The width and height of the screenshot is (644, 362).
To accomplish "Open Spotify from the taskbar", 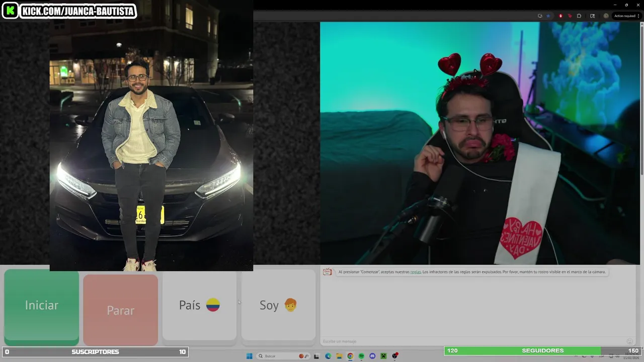I will pos(361,356).
